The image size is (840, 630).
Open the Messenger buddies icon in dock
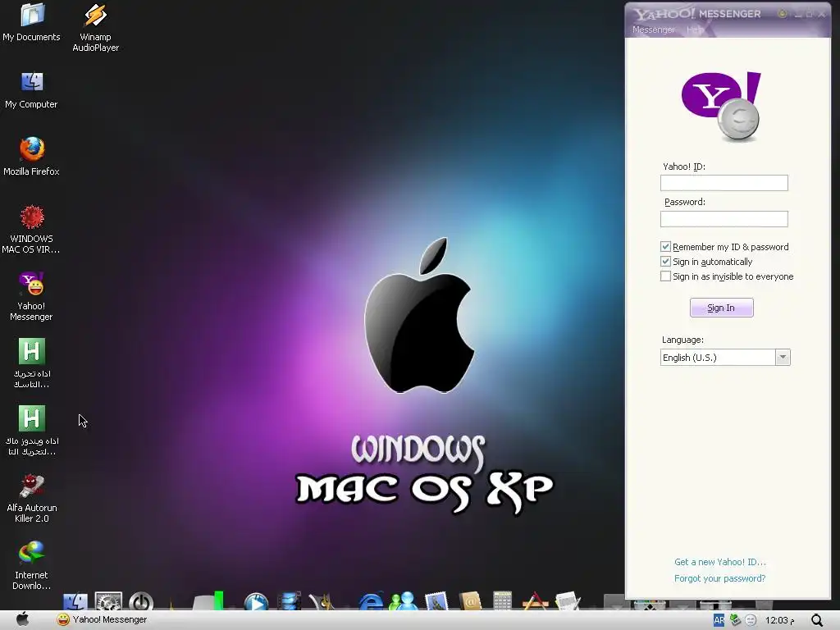point(404,601)
